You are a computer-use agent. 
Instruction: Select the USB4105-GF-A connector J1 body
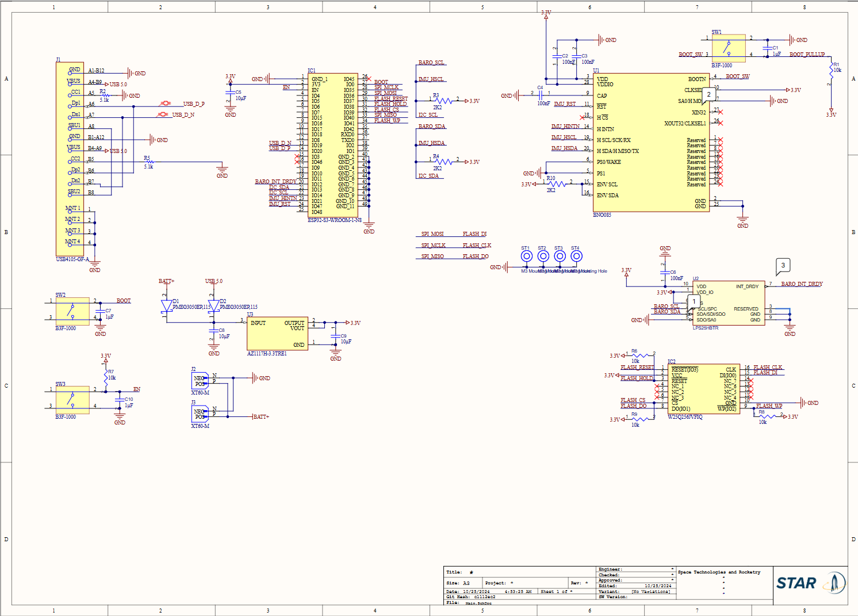(70, 159)
